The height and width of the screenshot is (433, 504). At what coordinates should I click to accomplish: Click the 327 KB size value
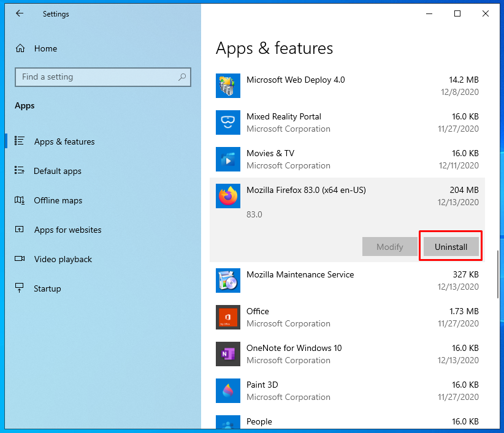pyautogui.click(x=466, y=274)
